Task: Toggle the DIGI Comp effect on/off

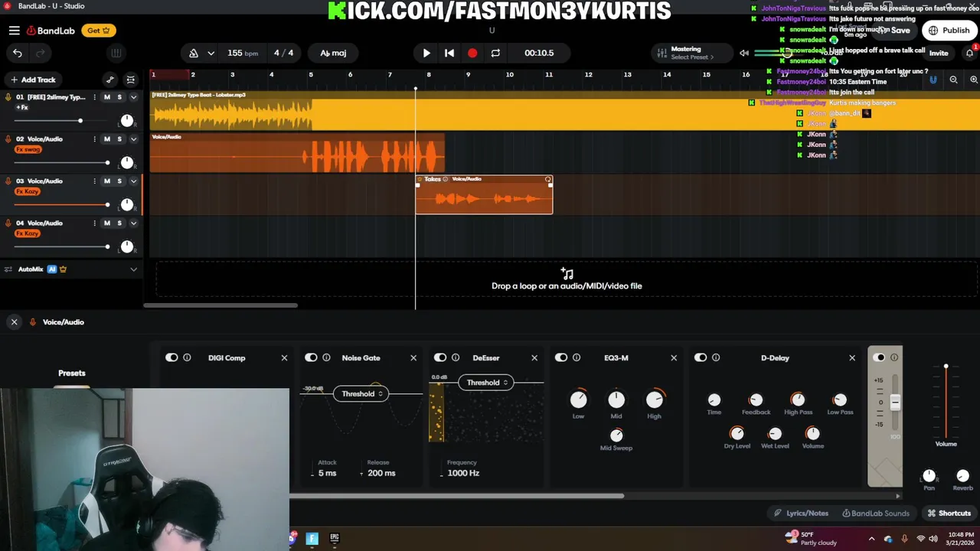Action: point(171,357)
